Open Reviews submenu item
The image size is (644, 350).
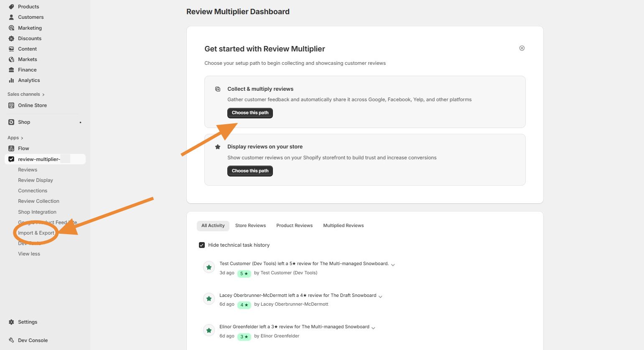pyautogui.click(x=28, y=170)
